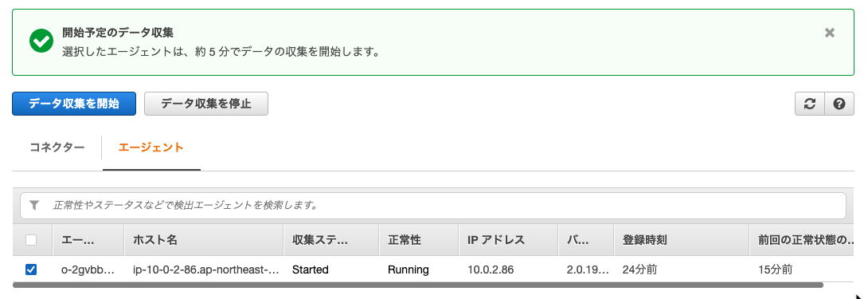
Task: Uncheck the o-2gvbb agent row checkbox
Action: click(31, 269)
